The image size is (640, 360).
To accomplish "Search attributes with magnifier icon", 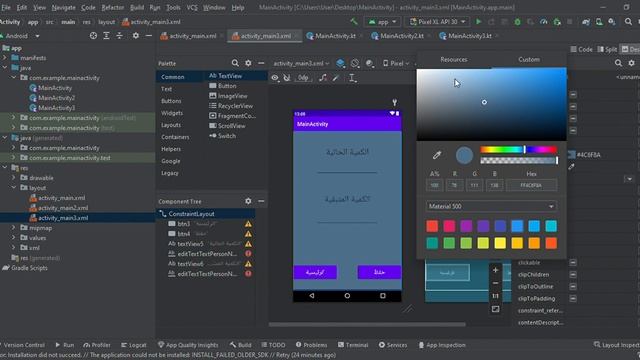I will pos(618,63).
